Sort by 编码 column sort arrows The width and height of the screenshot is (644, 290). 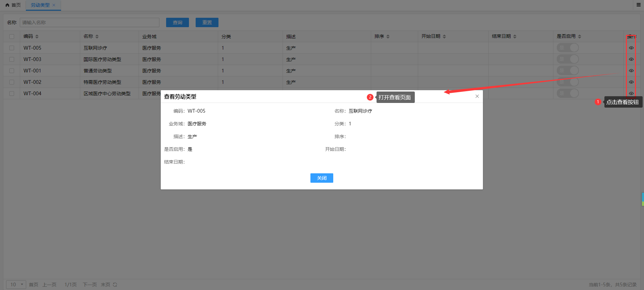pyautogui.click(x=37, y=37)
